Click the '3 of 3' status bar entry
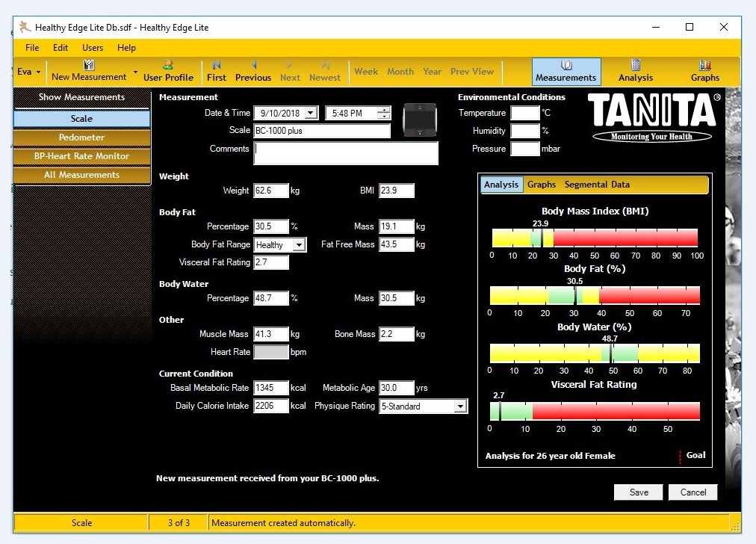 point(179,523)
